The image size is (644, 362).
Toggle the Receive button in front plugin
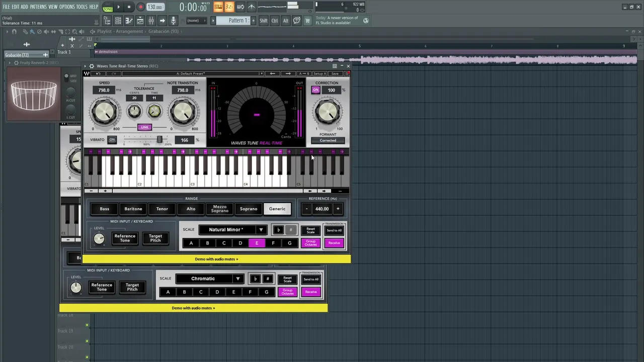pos(334,243)
